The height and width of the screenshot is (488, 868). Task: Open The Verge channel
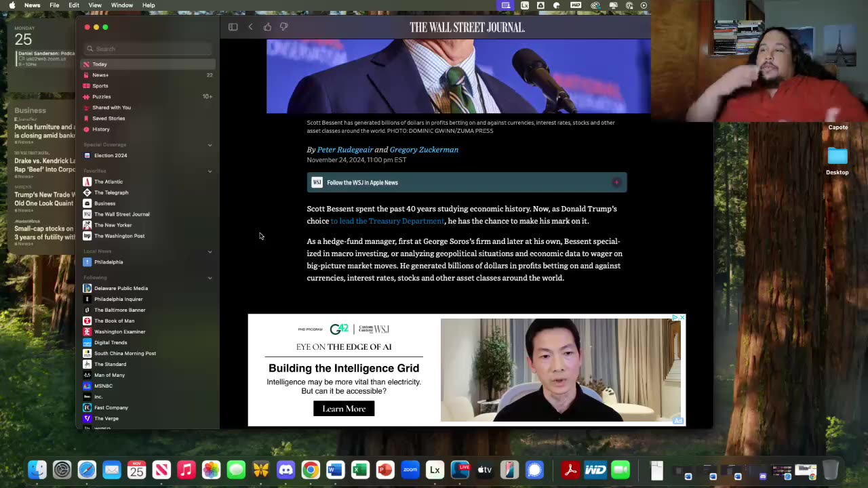pyautogui.click(x=106, y=418)
